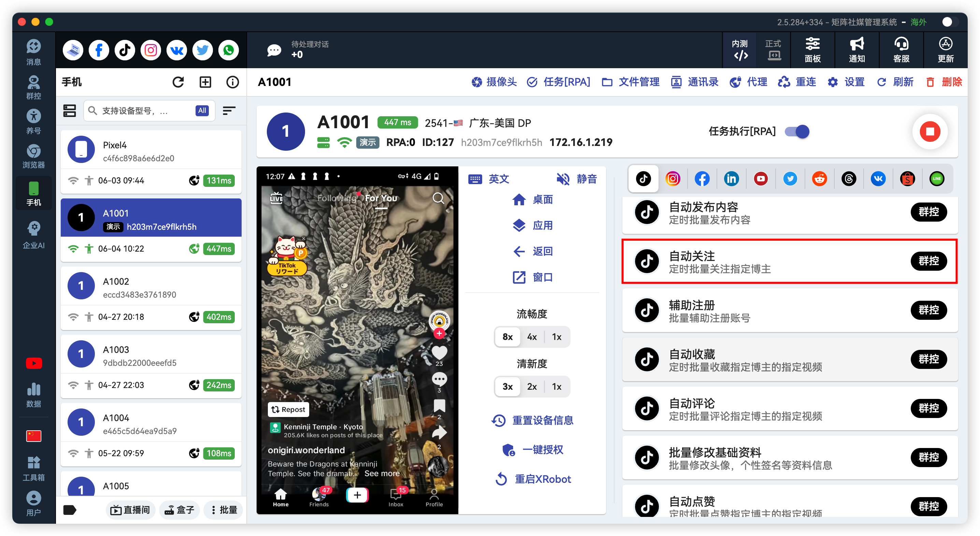The width and height of the screenshot is (980, 536).
Task: Open the 养号 sidebar icon
Action: coord(33,122)
